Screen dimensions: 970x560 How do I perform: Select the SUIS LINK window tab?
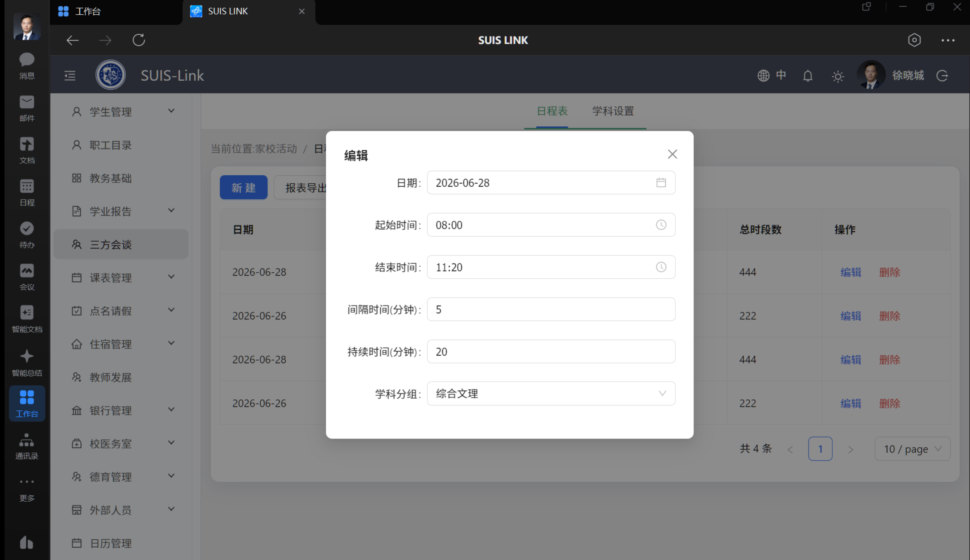[248, 12]
